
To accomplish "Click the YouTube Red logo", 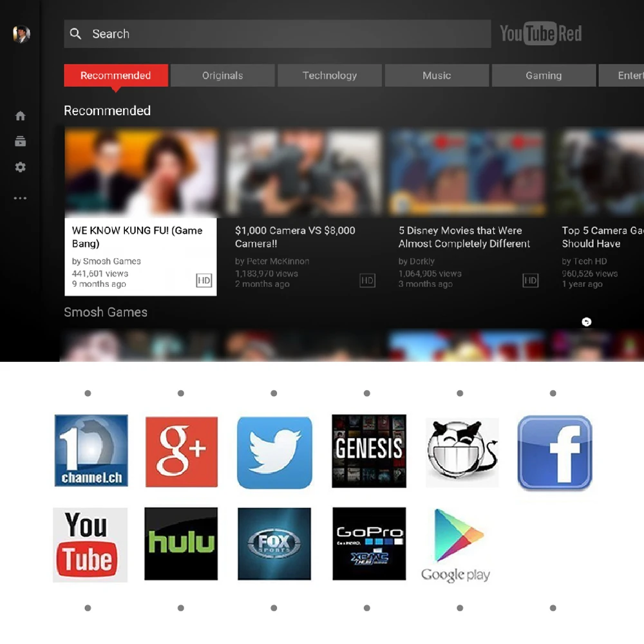I will click(540, 33).
